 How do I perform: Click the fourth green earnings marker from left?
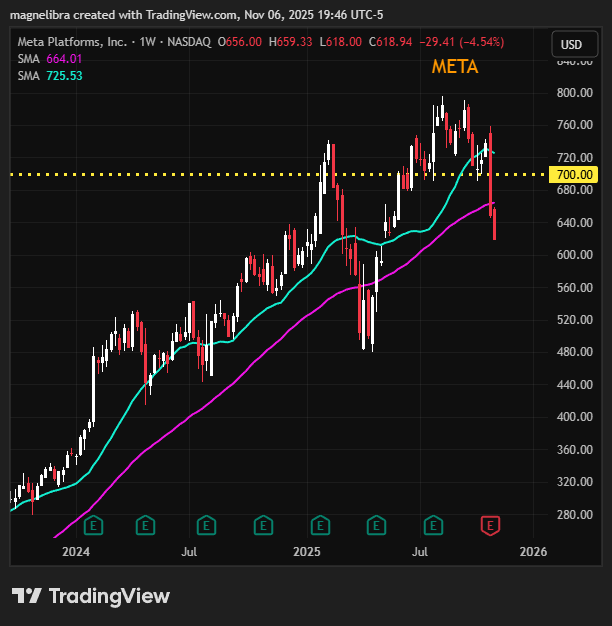(263, 525)
